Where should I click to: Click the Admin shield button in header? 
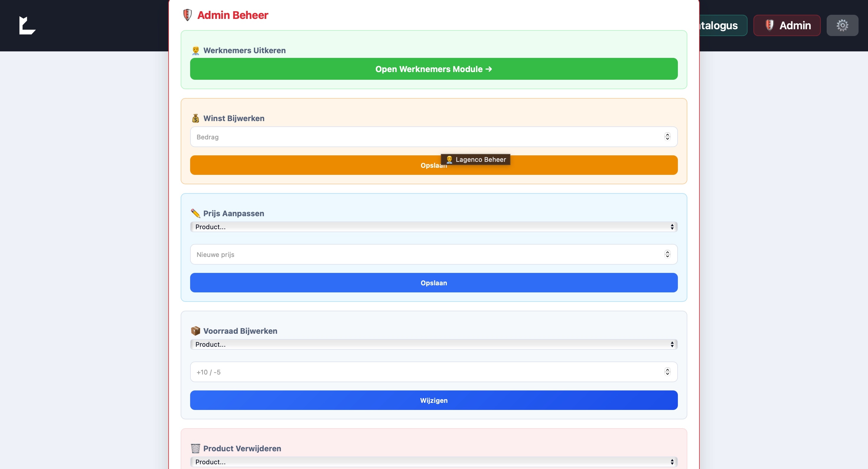pyautogui.click(x=787, y=25)
